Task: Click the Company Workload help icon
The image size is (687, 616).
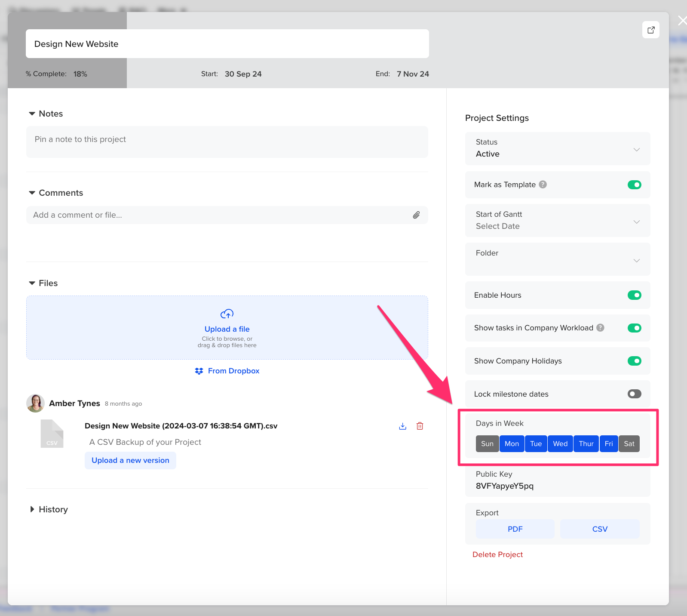Action: point(600,328)
